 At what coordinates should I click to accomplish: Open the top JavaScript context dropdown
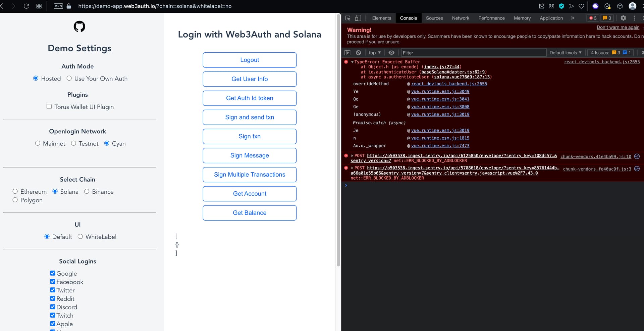pos(375,53)
